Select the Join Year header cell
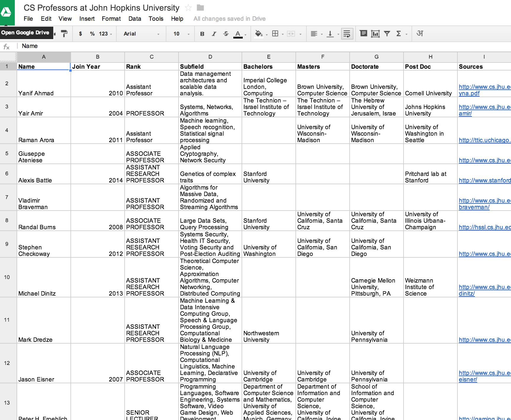 point(98,66)
